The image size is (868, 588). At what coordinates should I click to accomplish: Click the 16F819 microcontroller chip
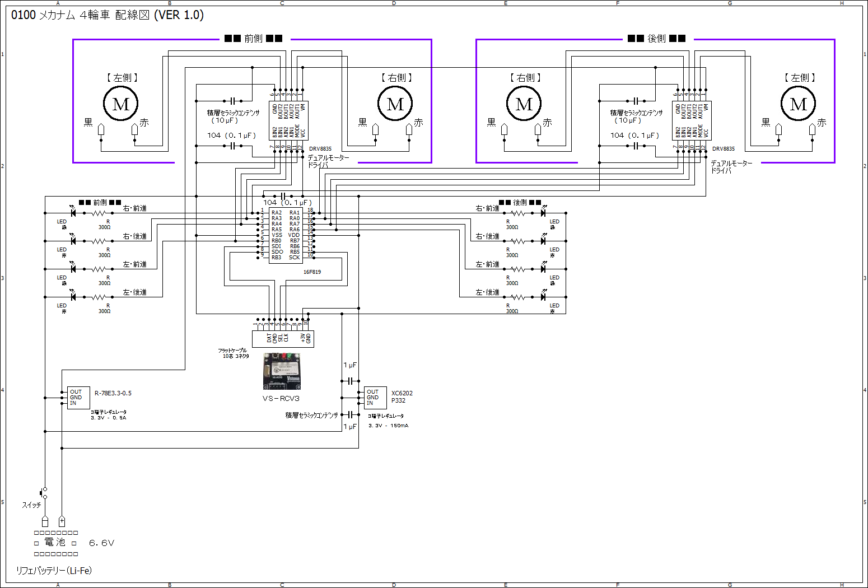[286, 235]
